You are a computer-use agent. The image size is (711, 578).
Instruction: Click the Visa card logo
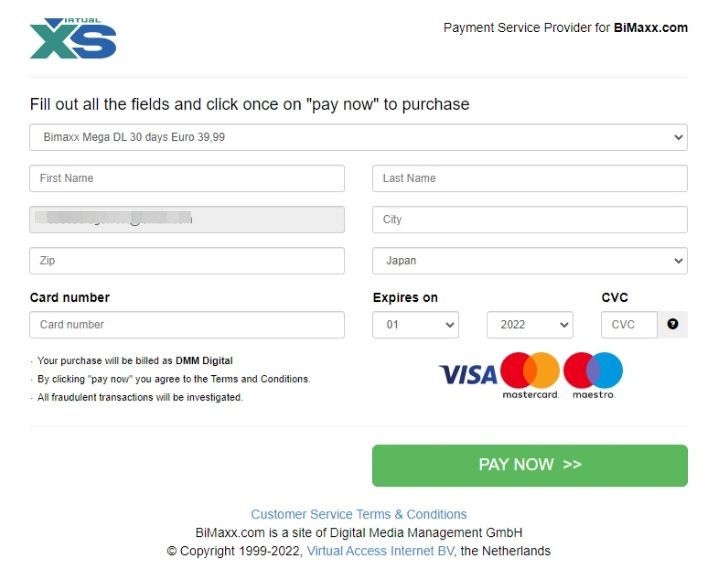click(468, 375)
